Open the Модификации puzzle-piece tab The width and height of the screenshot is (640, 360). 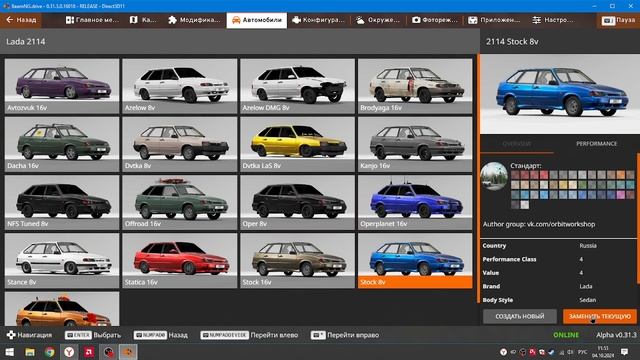point(194,20)
